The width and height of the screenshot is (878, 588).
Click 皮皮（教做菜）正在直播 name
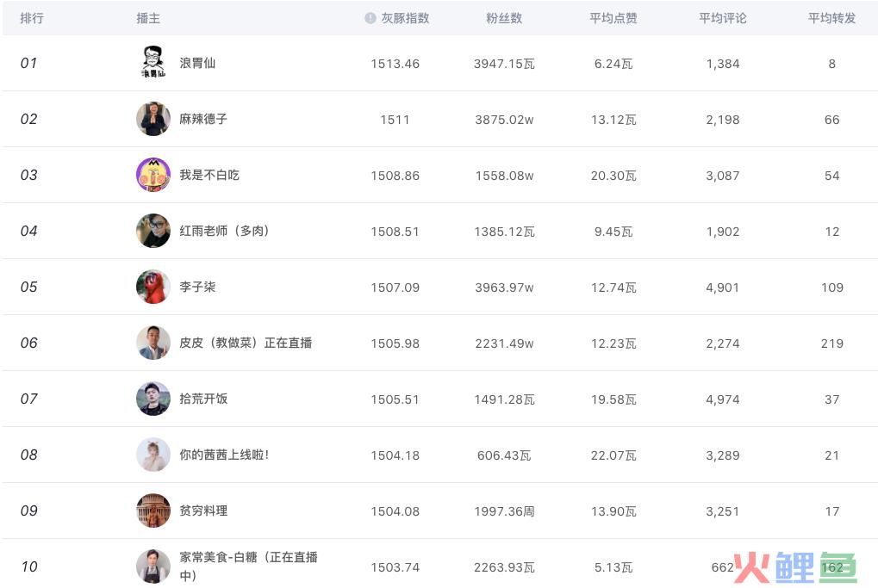coord(246,343)
